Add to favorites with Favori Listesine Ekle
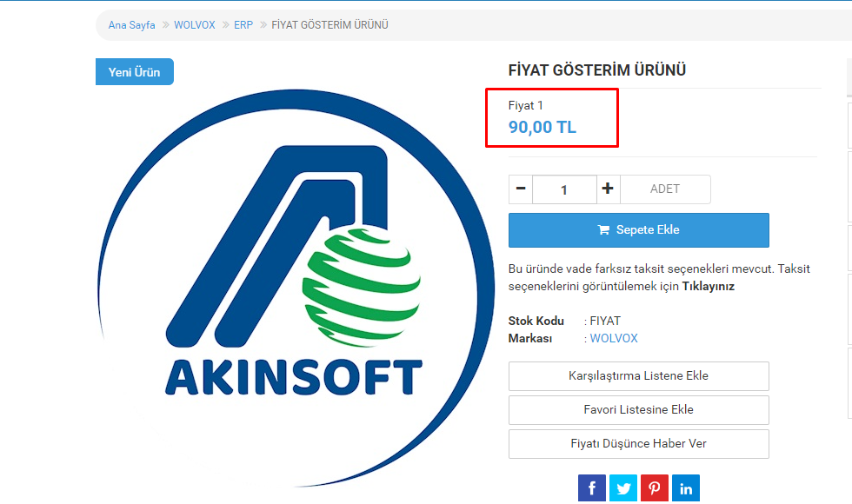The height and width of the screenshot is (504, 852). [638, 409]
